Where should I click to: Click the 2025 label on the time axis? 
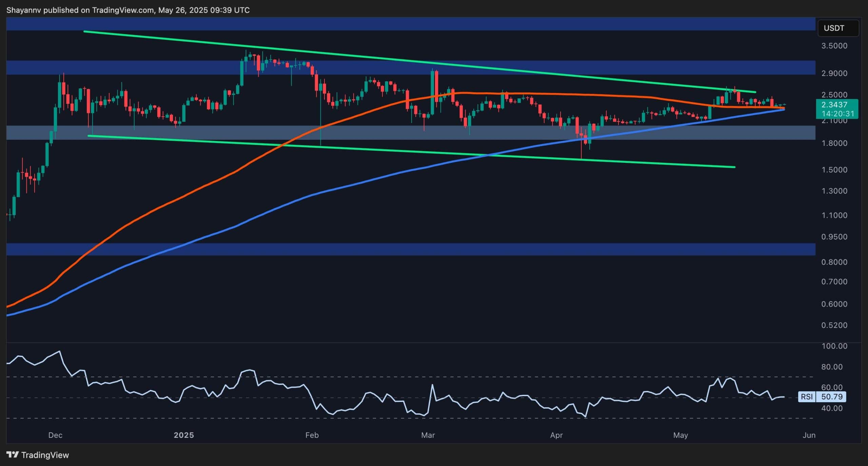184,435
